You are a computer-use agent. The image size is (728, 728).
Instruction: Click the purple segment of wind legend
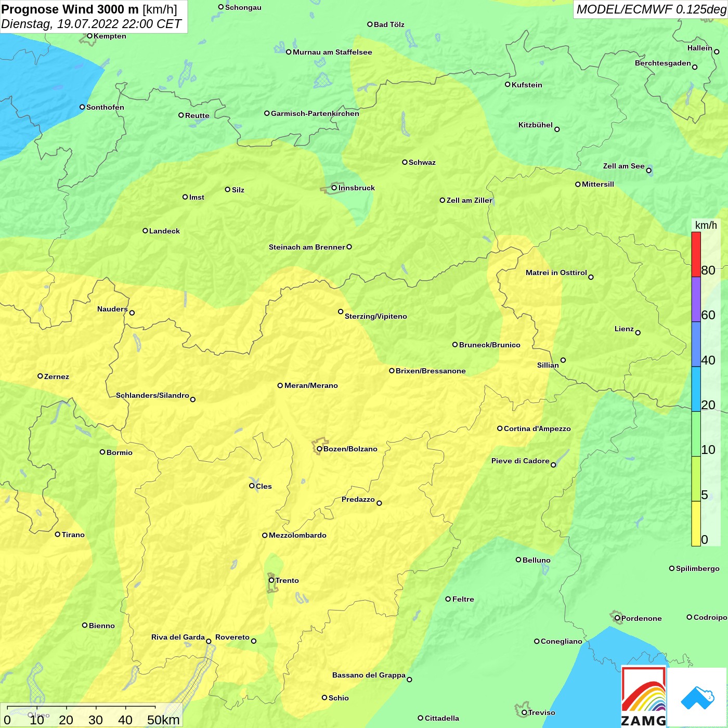[x=696, y=300]
